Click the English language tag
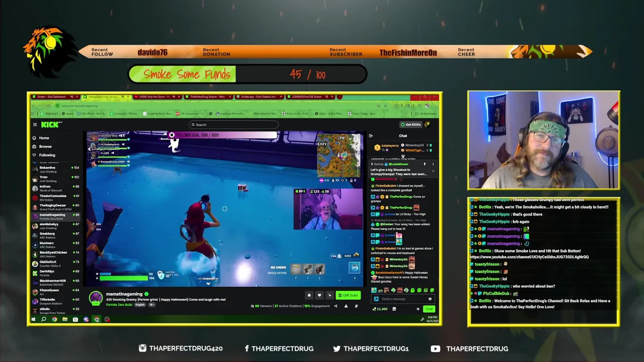 tap(140, 305)
